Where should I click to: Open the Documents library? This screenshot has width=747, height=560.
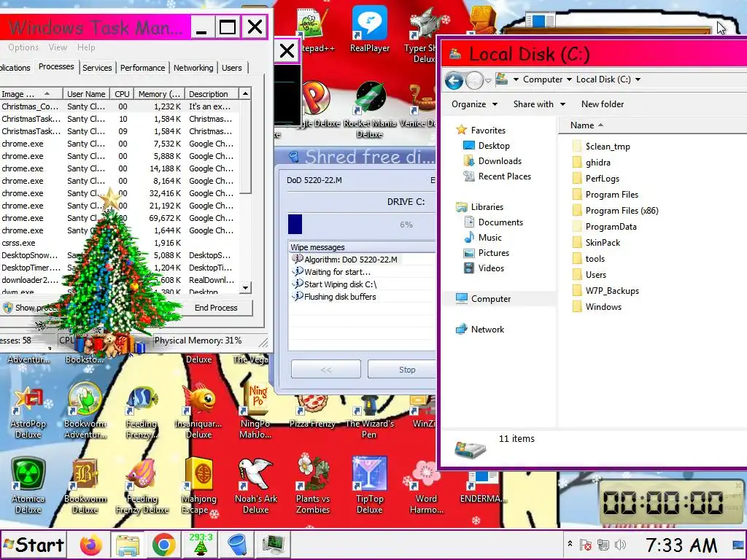coord(500,222)
